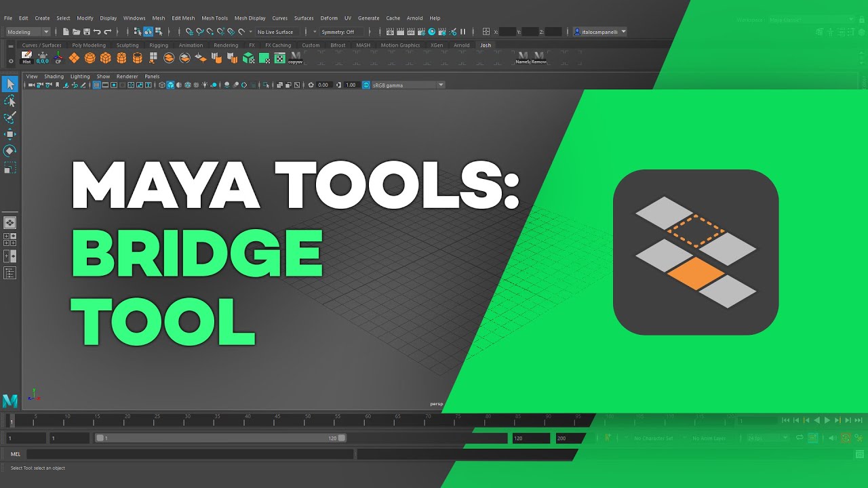Switch to the Arnold shelf tab

[462, 45]
